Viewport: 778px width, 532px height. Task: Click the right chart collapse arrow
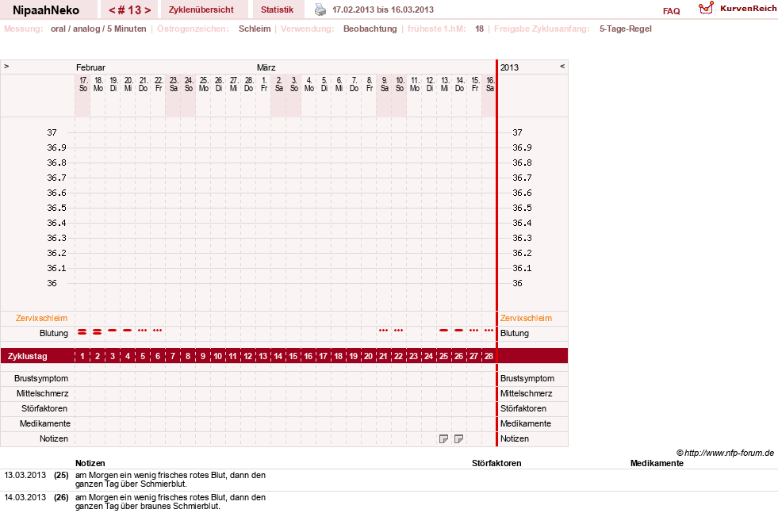coord(562,66)
